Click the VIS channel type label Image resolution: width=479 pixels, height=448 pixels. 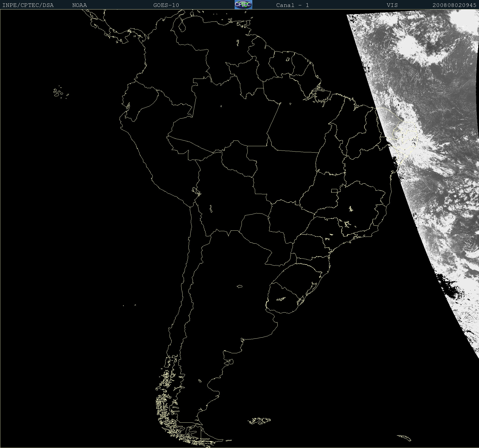tap(392, 5)
